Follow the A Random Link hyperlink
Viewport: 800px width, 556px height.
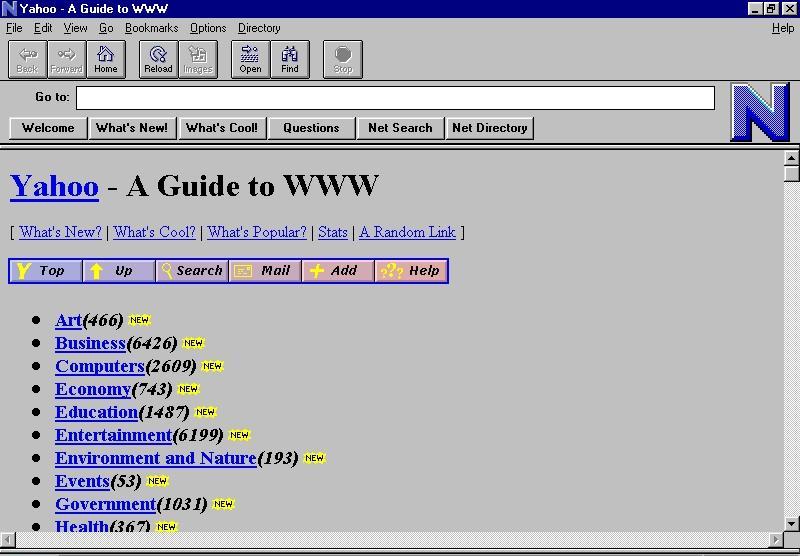(x=407, y=232)
